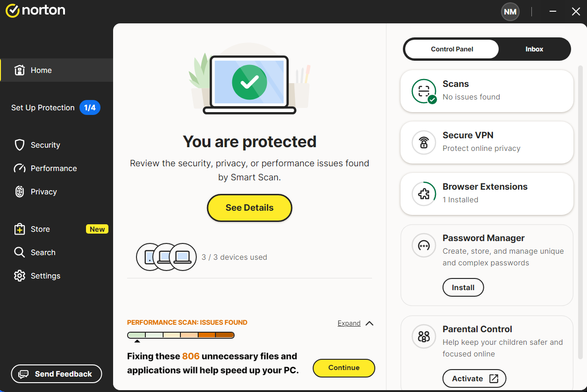Click the Scans icon in Control Panel
Image resolution: width=587 pixels, height=392 pixels.
tap(424, 91)
